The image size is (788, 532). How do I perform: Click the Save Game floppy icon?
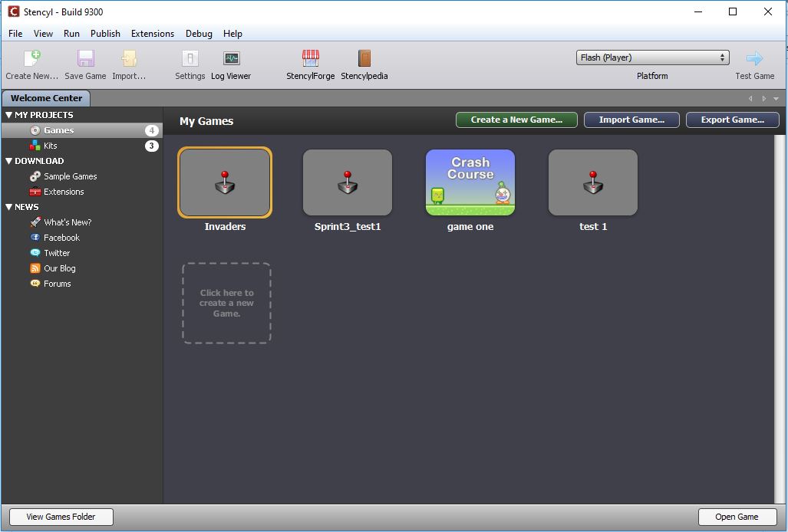tap(85, 58)
